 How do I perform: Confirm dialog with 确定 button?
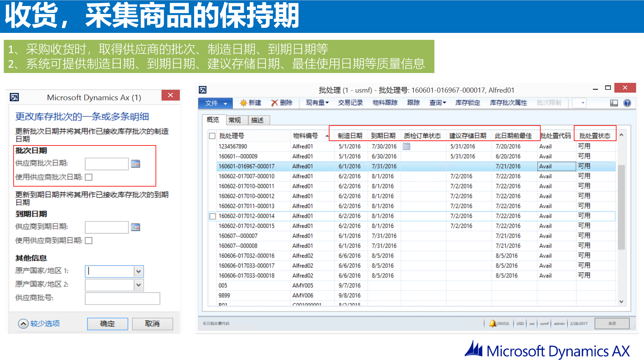point(107,324)
